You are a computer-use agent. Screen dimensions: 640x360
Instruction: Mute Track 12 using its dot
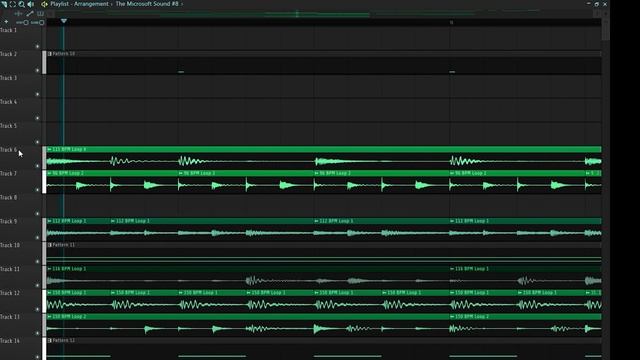tap(38, 309)
